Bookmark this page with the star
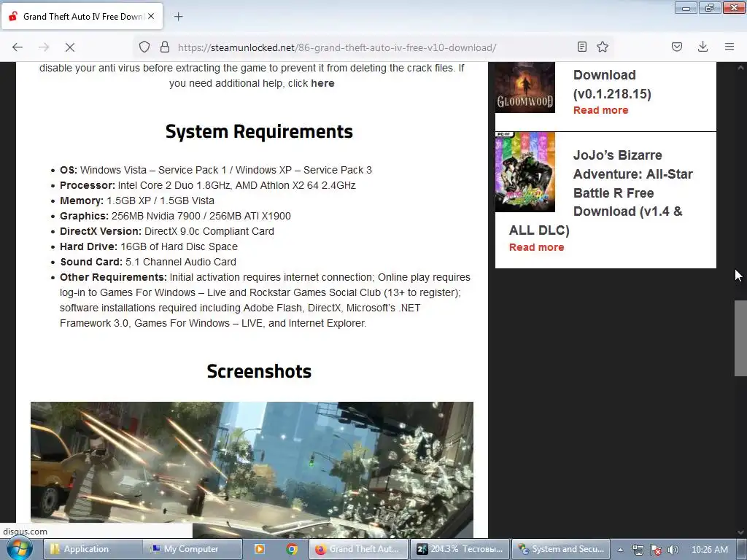This screenshot has height=560, width=747. (x=603, y=47)
